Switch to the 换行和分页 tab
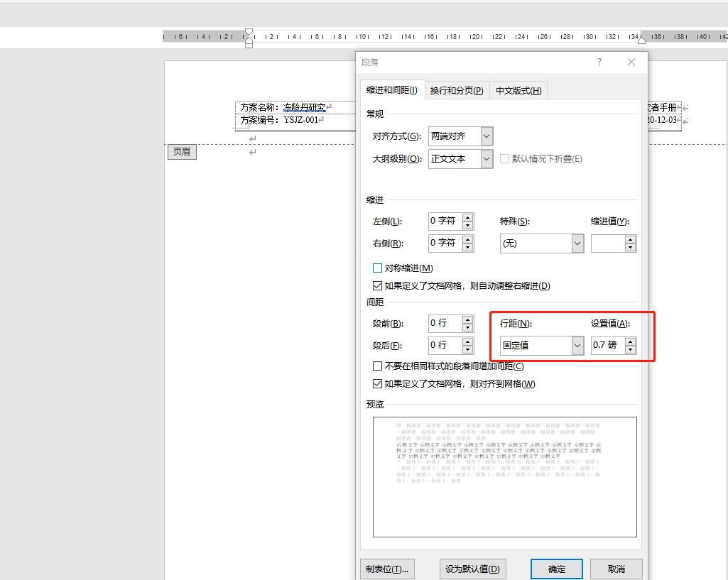 point(457,90)
